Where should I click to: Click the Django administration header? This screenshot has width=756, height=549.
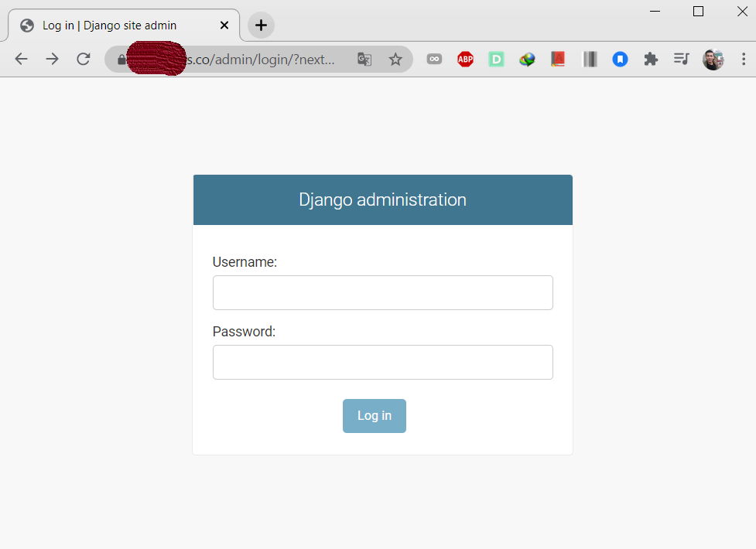coord(383,199)
